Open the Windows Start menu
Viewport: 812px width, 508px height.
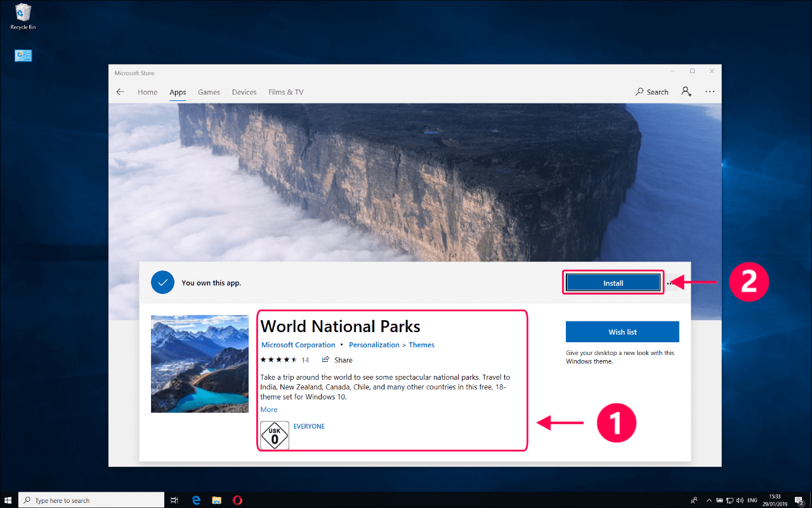[x=9, y=500]
